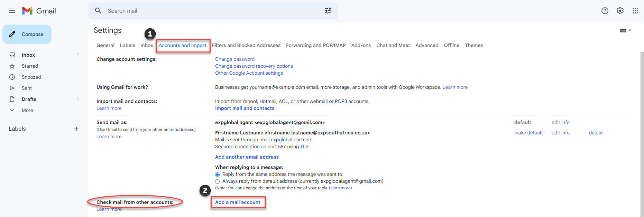Click inside the Search mail field
This screenshot has height=217, width=644.
pos(208,11)
